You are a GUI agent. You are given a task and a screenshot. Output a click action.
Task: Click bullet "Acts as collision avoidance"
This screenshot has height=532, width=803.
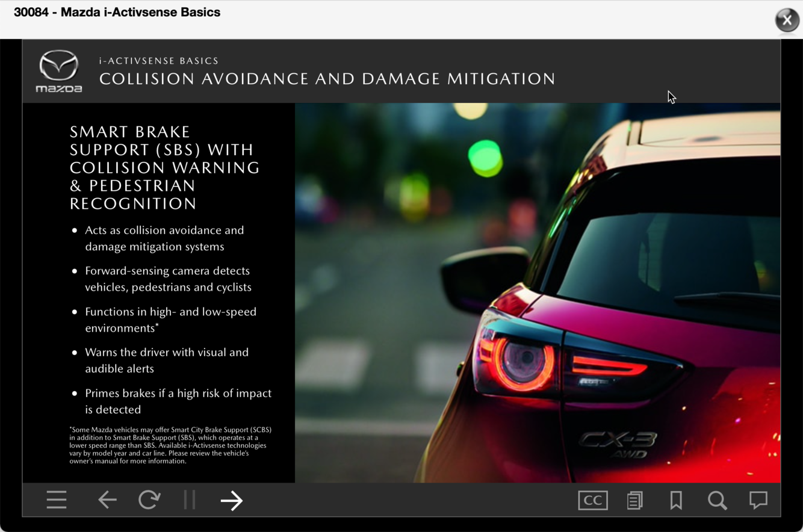point(164,238)
